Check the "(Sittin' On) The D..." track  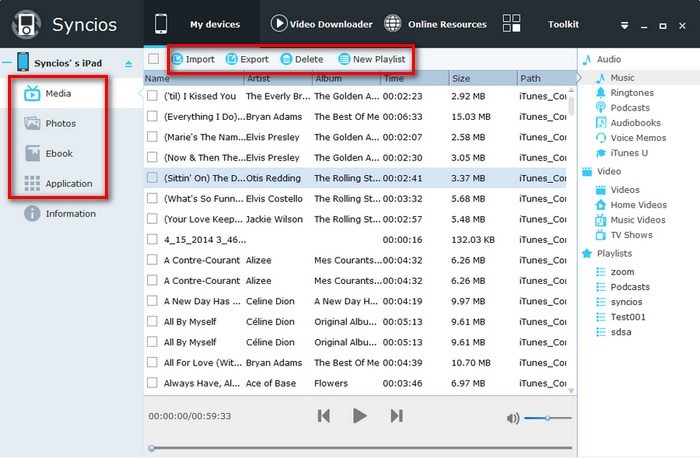[152, 178]
